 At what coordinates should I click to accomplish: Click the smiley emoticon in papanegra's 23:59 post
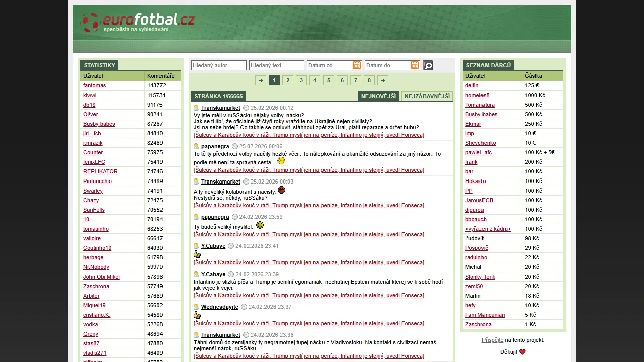point(259,225)
